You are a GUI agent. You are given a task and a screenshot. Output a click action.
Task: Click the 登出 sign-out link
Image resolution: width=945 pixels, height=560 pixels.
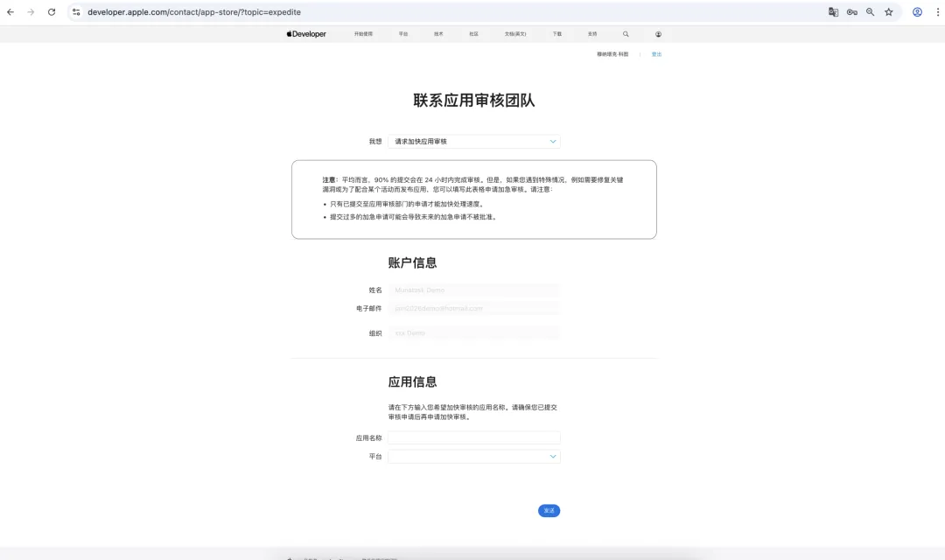(x=656, y=54)
